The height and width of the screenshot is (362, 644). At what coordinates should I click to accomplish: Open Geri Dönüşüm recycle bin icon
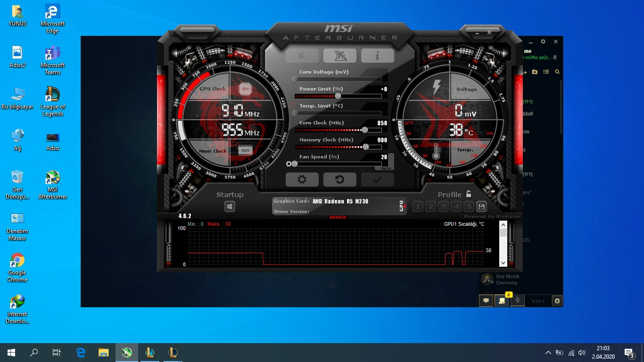click(17, 185)
